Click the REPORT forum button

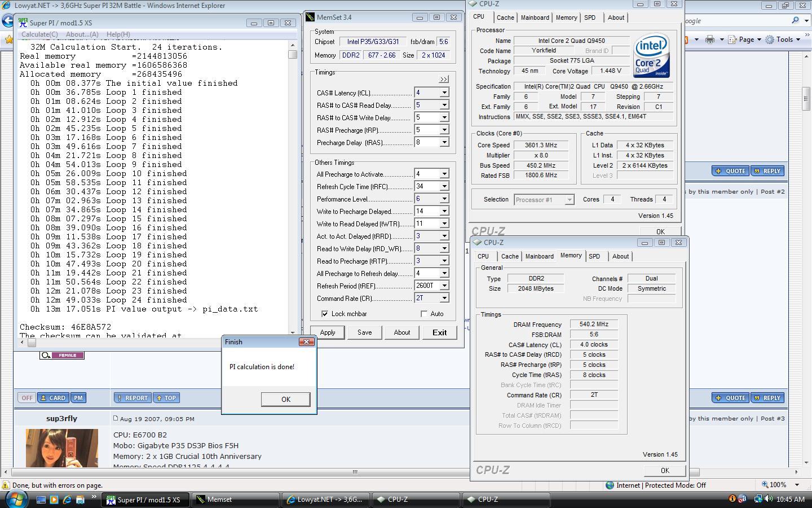click(x=132, y=398)
